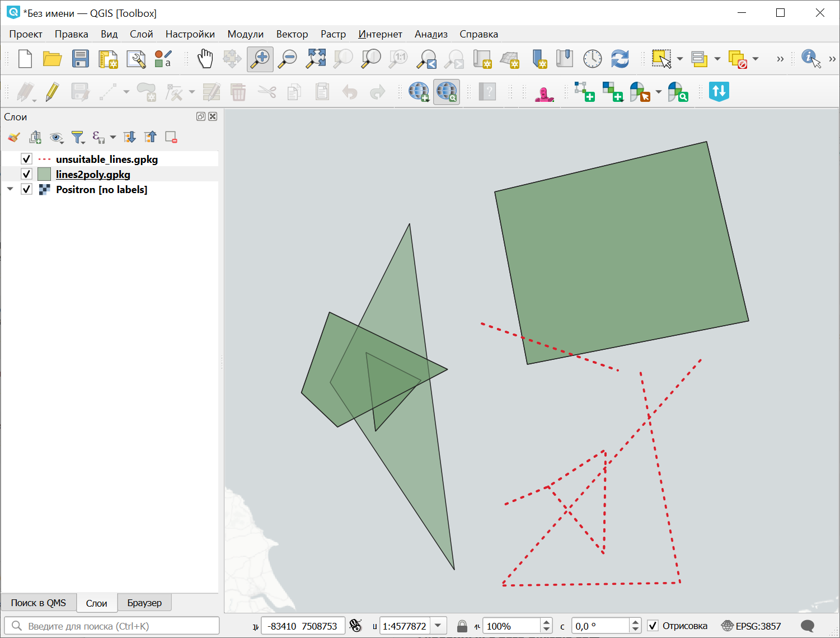Switch to the Браузер tab

(x=144, y=603)
